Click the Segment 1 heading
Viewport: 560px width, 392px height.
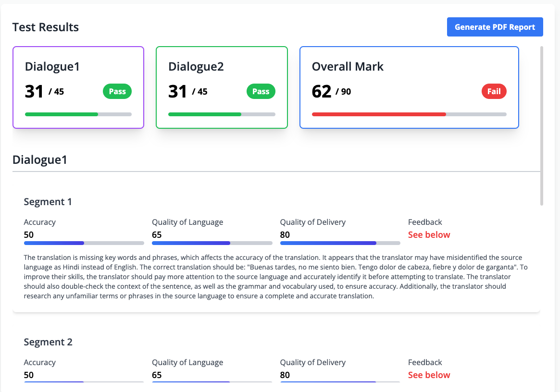[48, 202]
